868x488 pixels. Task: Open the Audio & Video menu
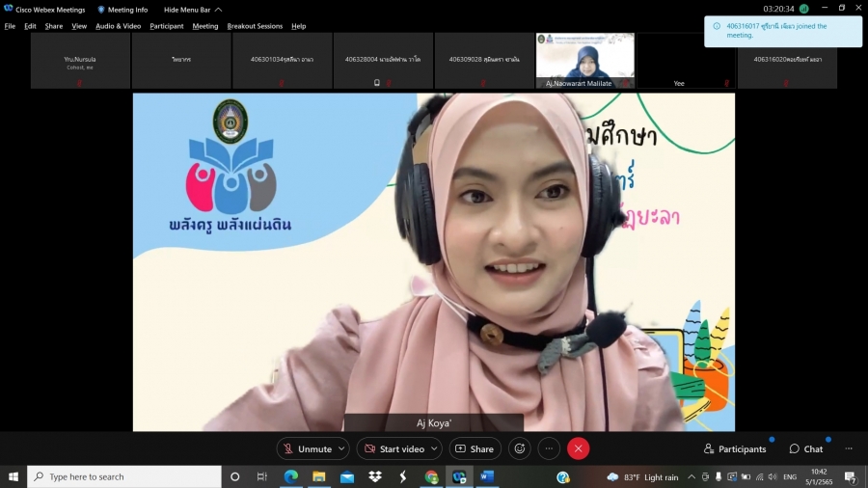[x=118, y=26]
